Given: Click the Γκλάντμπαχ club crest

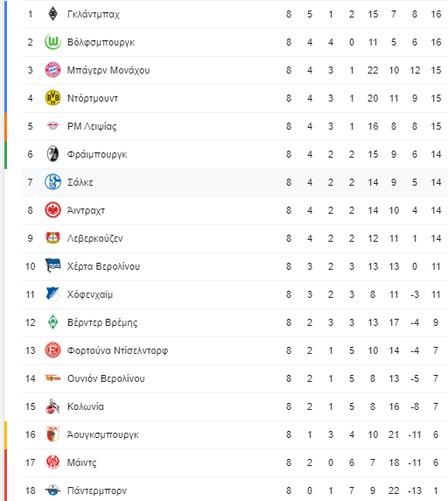Looking at the screenshot, I should pos(52,14).
